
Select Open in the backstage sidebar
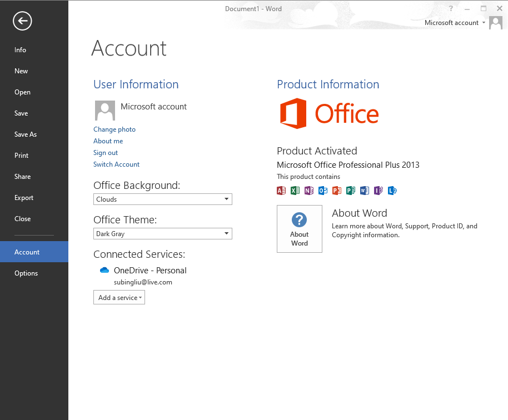[x=34, y=92]
